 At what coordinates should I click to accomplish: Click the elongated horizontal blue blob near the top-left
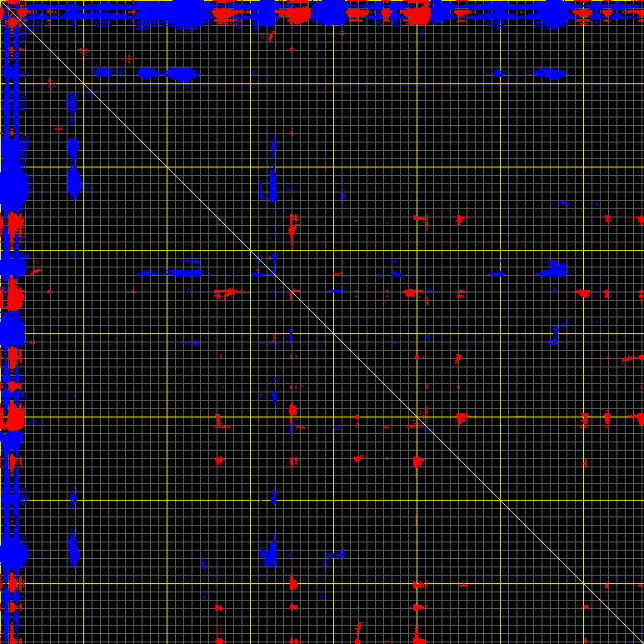169,74
